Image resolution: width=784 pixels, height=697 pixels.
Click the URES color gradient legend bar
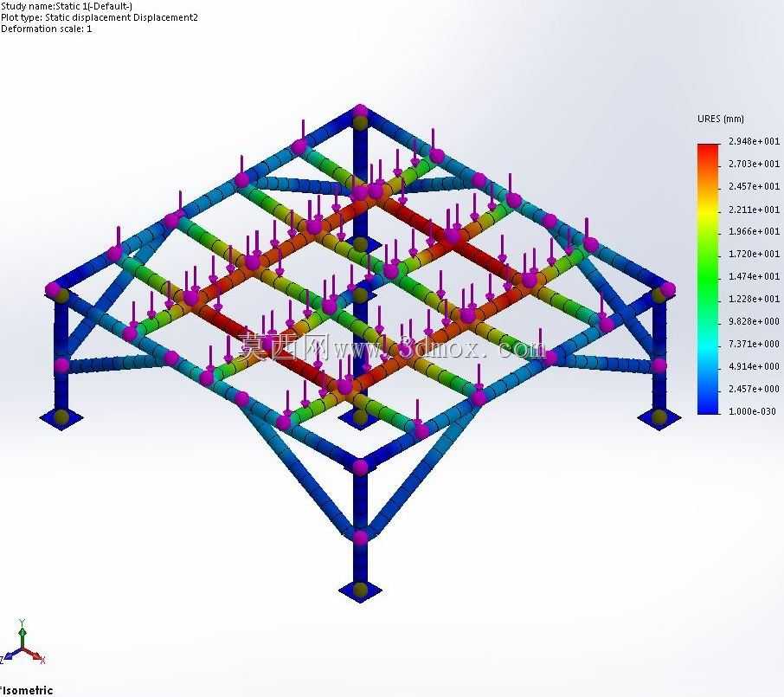(x=708, y=279)
